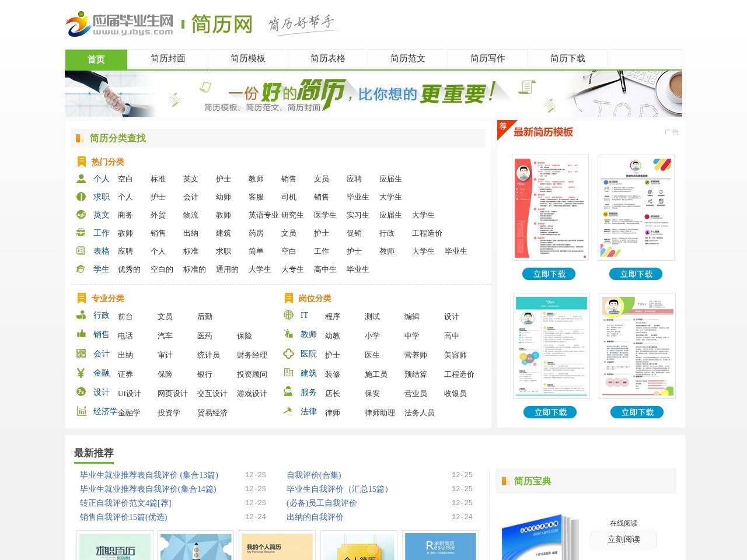Click the medical cross icon beside 医院
747x560 pixels.
point(288,353)
